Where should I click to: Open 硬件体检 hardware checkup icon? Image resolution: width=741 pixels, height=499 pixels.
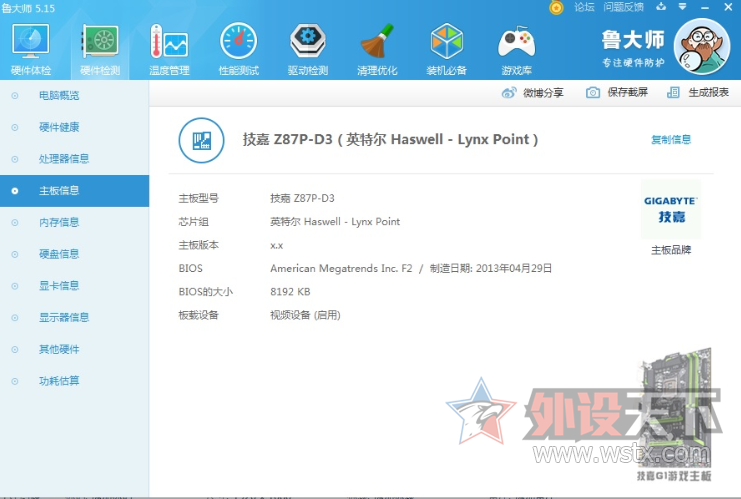[31, 50]
